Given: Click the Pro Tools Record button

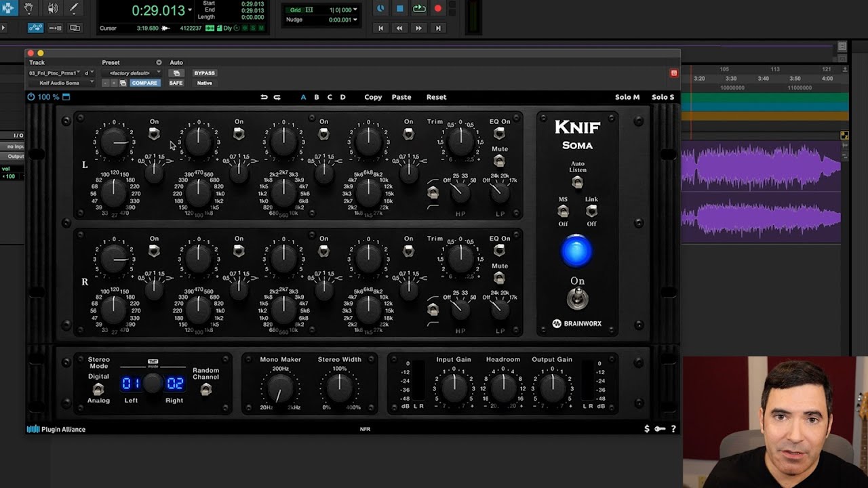Looking at the screenshot, I should coord(437,9).
